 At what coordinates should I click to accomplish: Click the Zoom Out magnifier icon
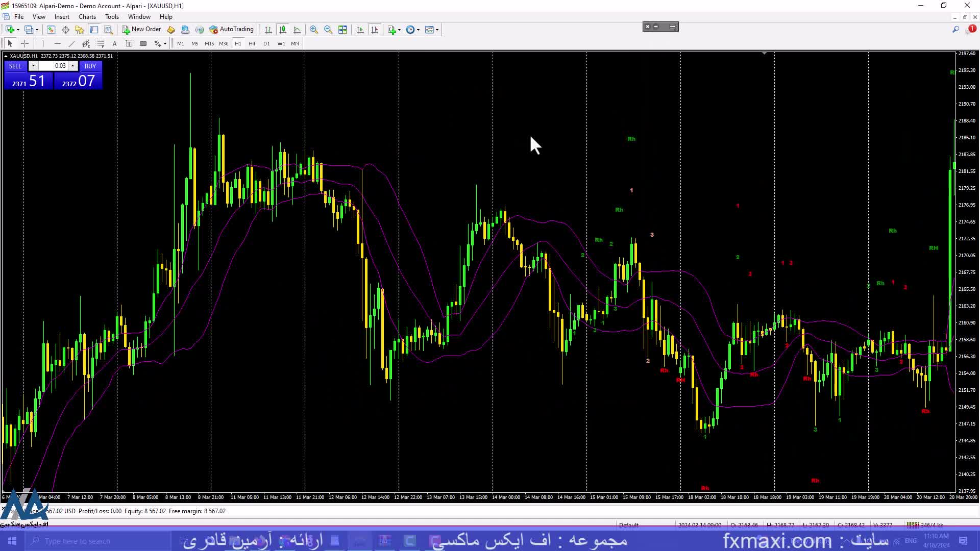(328, 30)
